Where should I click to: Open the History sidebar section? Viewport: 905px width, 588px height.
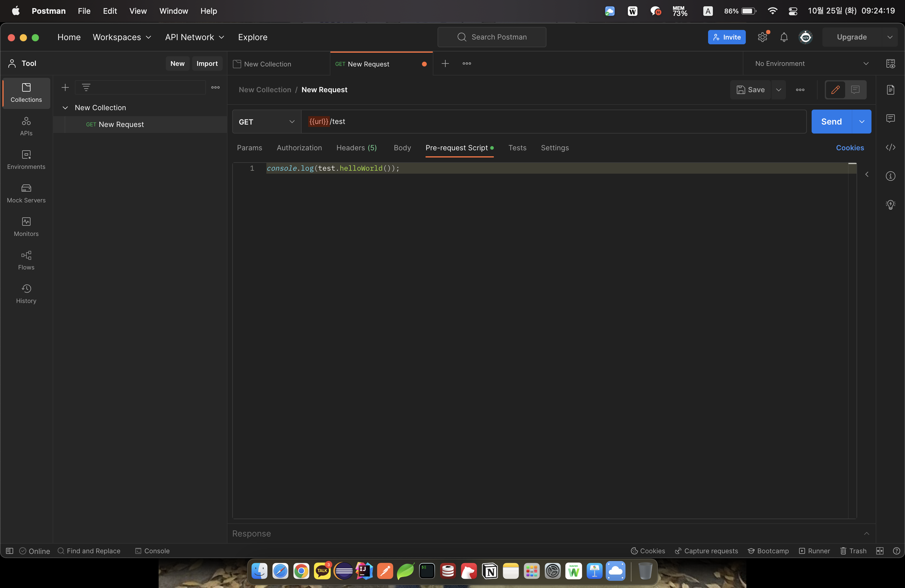point(26,294)
